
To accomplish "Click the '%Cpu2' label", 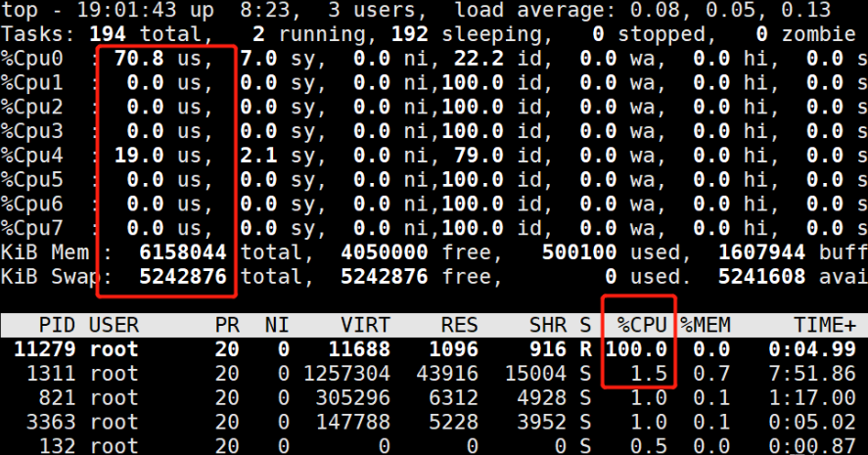I will tap(32, 108).
